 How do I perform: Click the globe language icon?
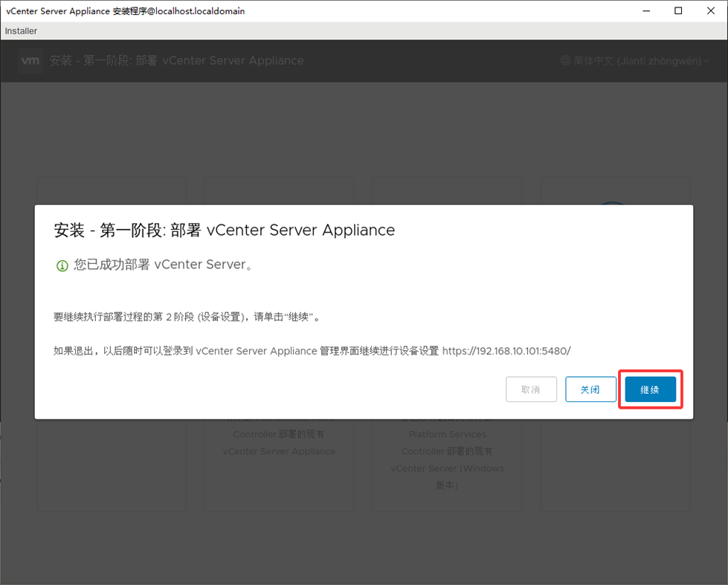(x=565, y=61)
